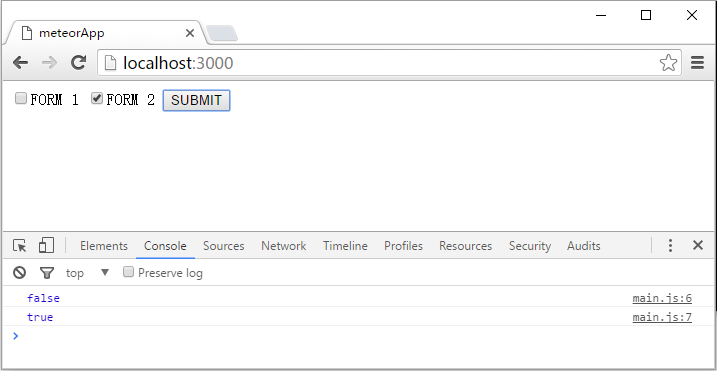
Task: Open the console filter
Action: coord(47,273)
